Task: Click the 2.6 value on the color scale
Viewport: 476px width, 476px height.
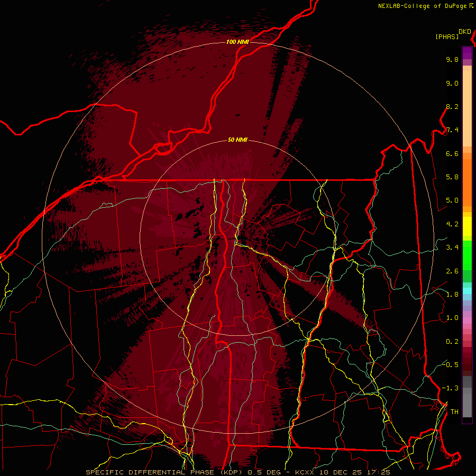Action: [452, 271]
